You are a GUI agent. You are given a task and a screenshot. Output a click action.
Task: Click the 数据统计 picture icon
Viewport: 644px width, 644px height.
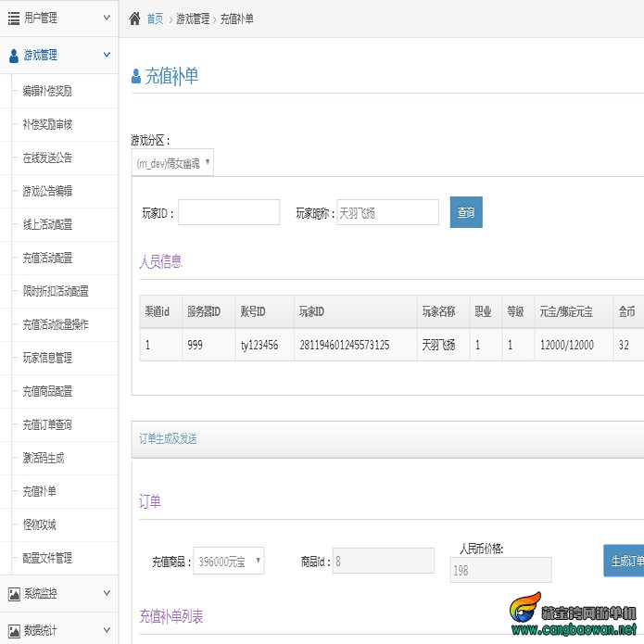(x=14, y=631)
